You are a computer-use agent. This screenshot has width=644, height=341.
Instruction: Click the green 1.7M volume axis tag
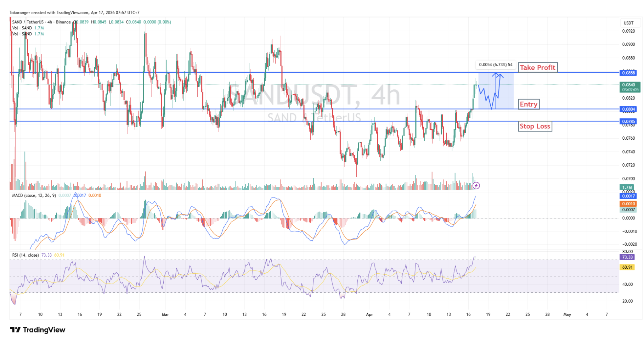(x=627, y=187)
